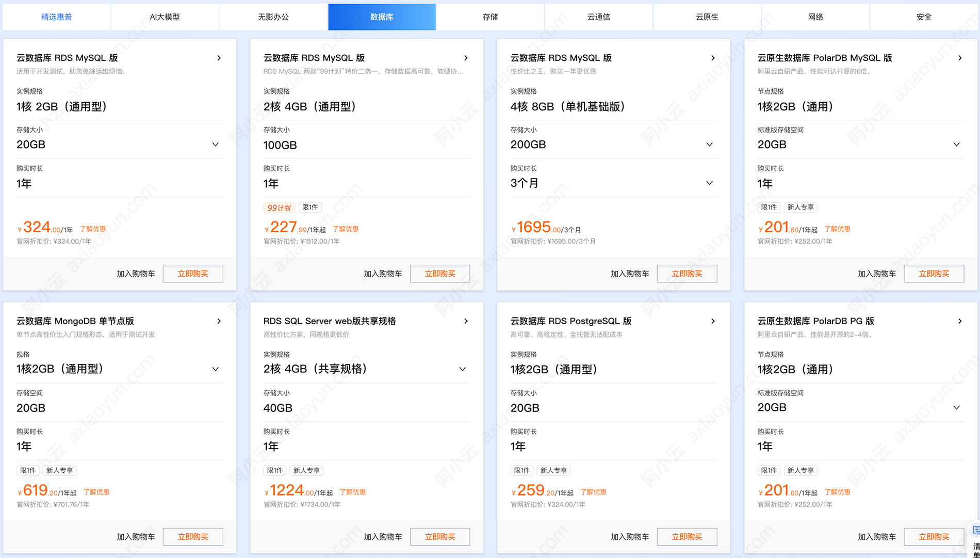980x558 pixels.
Task: Click 了解优惠 on PolarDB PG card
Action: click(838, 492)
